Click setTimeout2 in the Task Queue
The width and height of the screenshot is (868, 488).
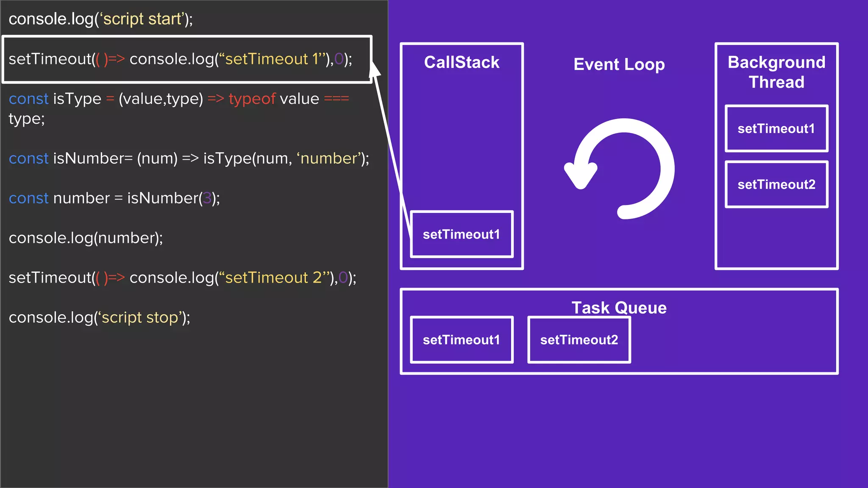point(579,340)
